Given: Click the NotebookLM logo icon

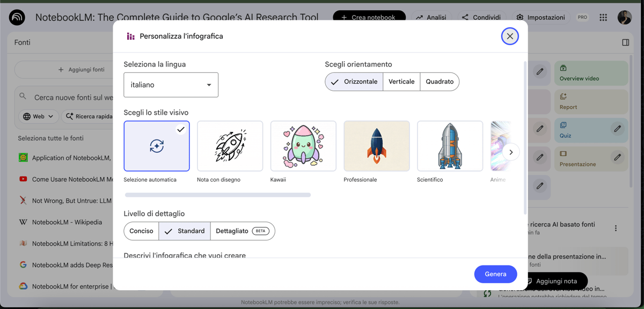Looking at the screenshot, I should click(17, 17).
